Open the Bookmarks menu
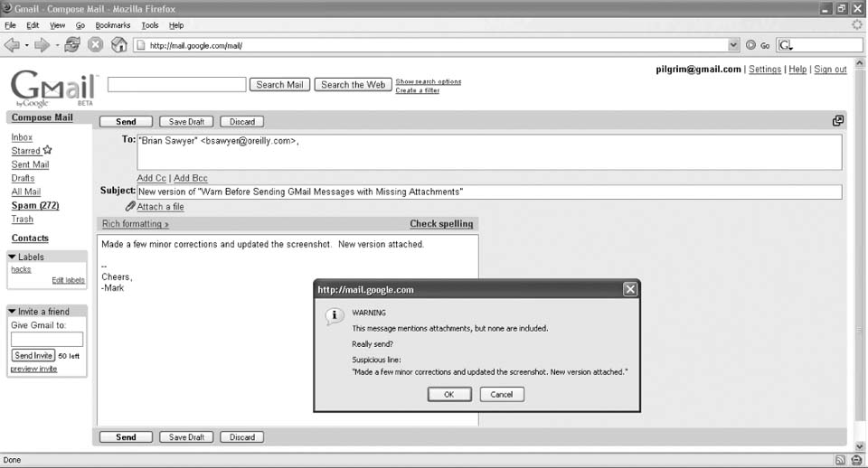The height and width of the screenshot is (468, 868). [113, 25]
